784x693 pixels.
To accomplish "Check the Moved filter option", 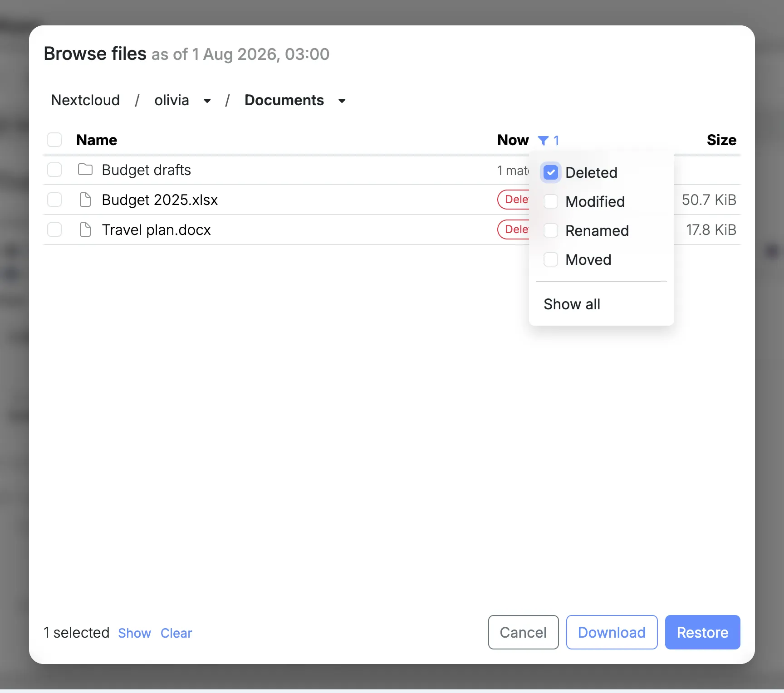I will 551,259.
